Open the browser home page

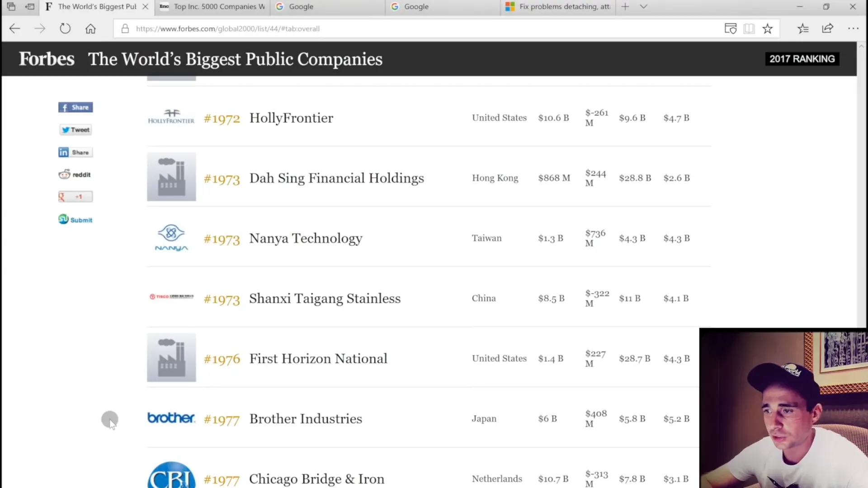pyautogui.click(x=90, y=29)
